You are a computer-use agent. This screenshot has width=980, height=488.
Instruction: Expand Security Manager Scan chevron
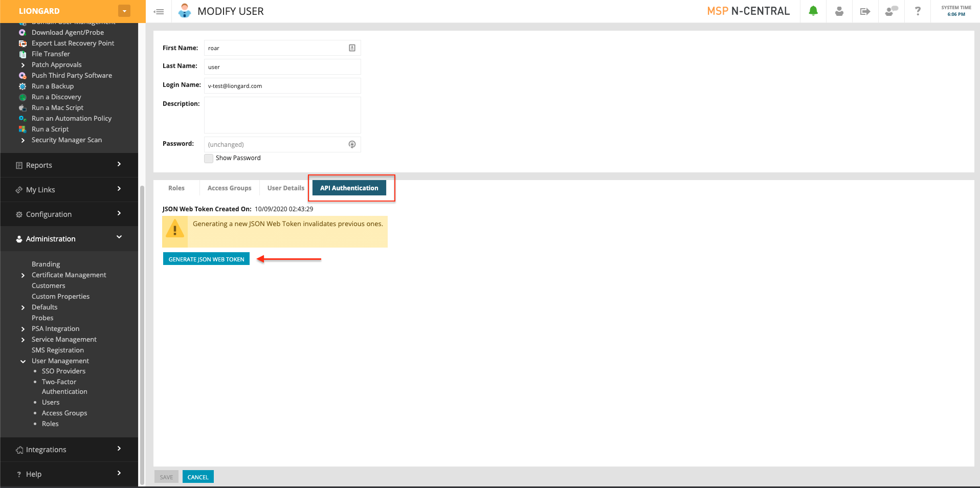click(x=23, y=140)
